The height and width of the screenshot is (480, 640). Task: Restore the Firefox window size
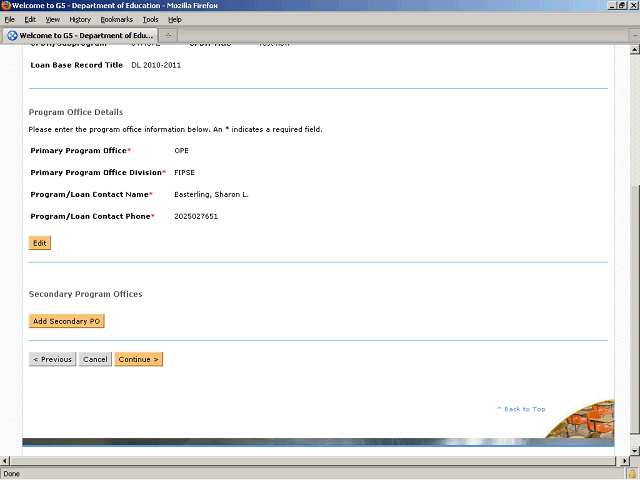tap(622, 5)
